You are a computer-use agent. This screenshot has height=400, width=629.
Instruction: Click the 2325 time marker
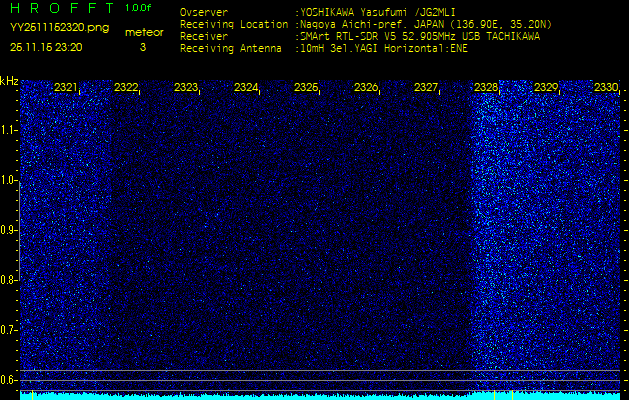[x=306, y=87]
